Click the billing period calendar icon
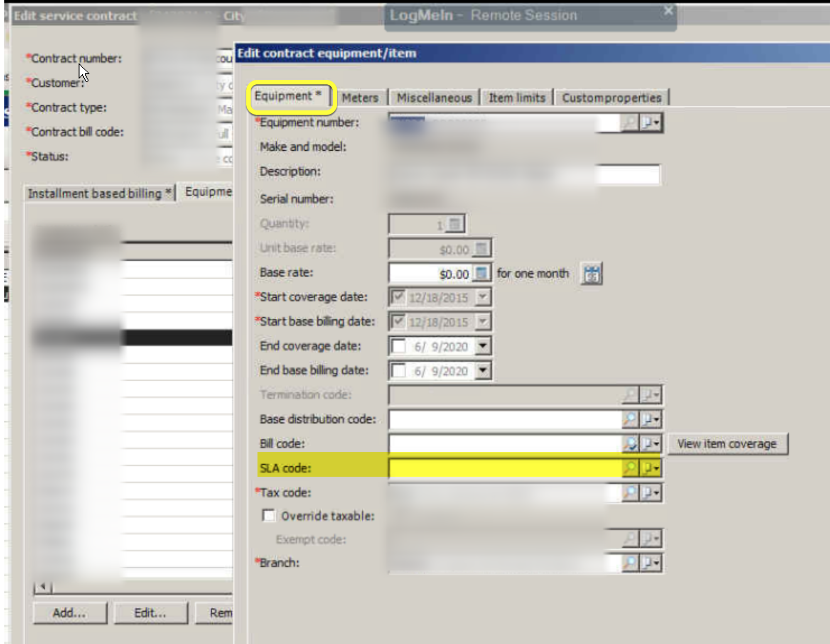This screenshot has width=830, height=644. coord(592,274)
